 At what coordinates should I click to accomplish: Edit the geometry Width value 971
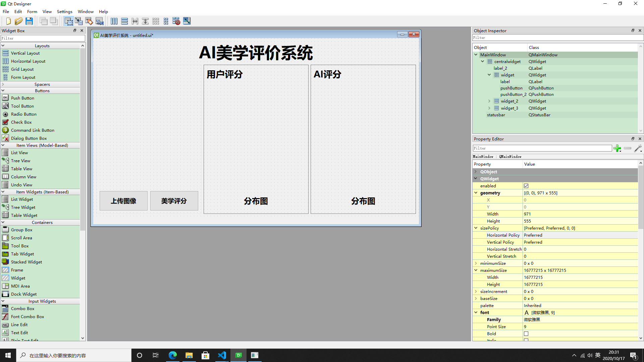(x=580, y=214)
